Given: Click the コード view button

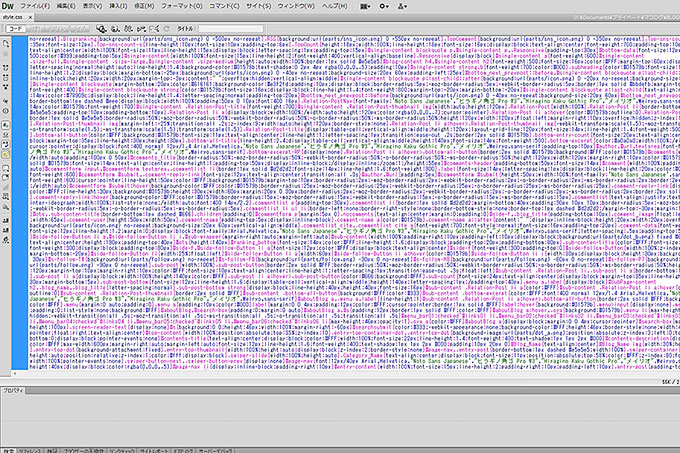Looking at the screenshot, I should pos(17,30).
